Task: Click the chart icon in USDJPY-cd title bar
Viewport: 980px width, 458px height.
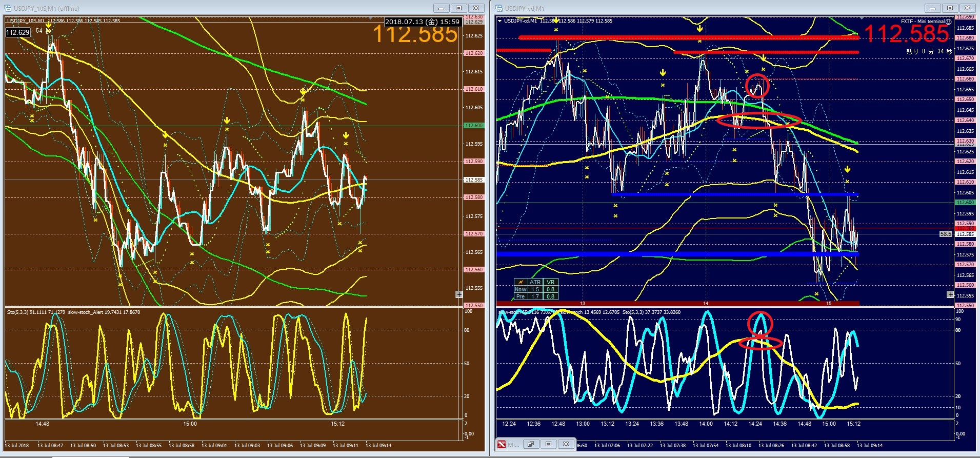Action: [x=499, y=8]
